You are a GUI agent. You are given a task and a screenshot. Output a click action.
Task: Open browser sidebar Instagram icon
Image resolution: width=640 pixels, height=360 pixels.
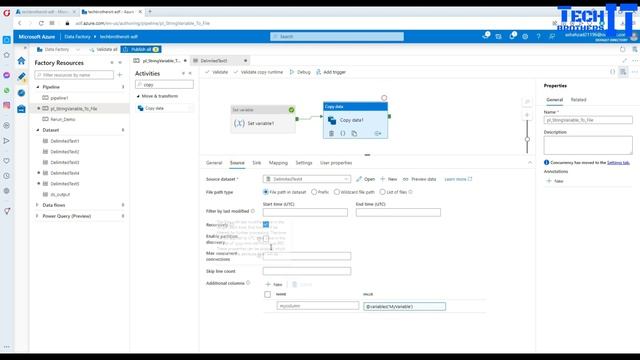[7, 105]
